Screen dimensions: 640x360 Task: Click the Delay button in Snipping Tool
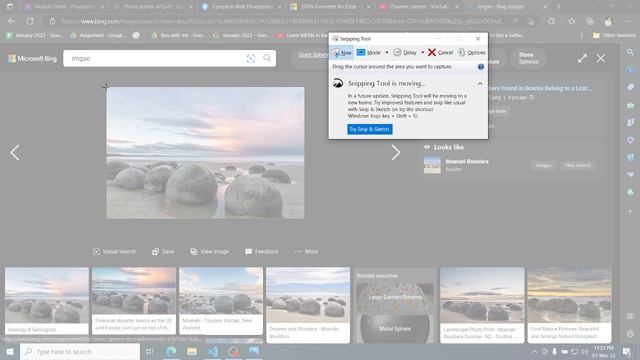pos(405,53)
